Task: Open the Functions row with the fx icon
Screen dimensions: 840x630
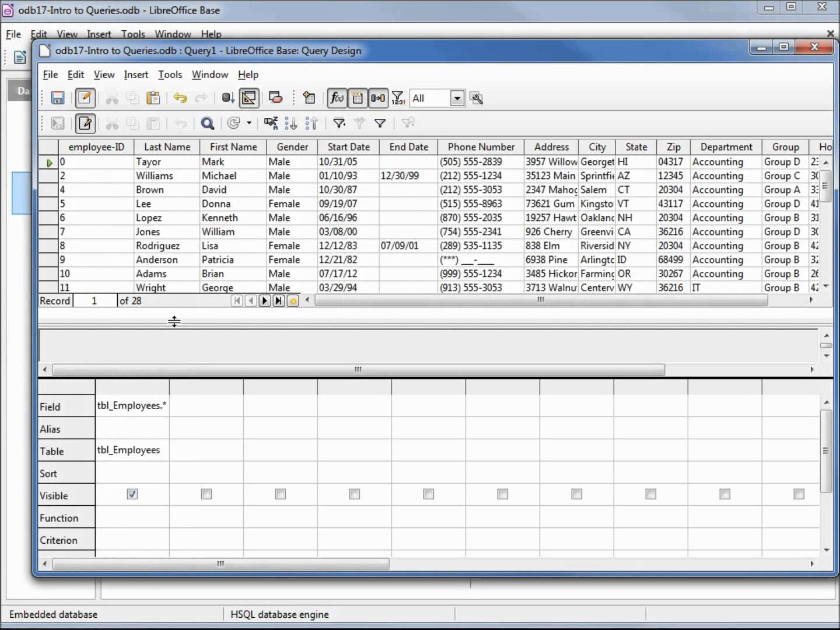Action: pos(337,98)
